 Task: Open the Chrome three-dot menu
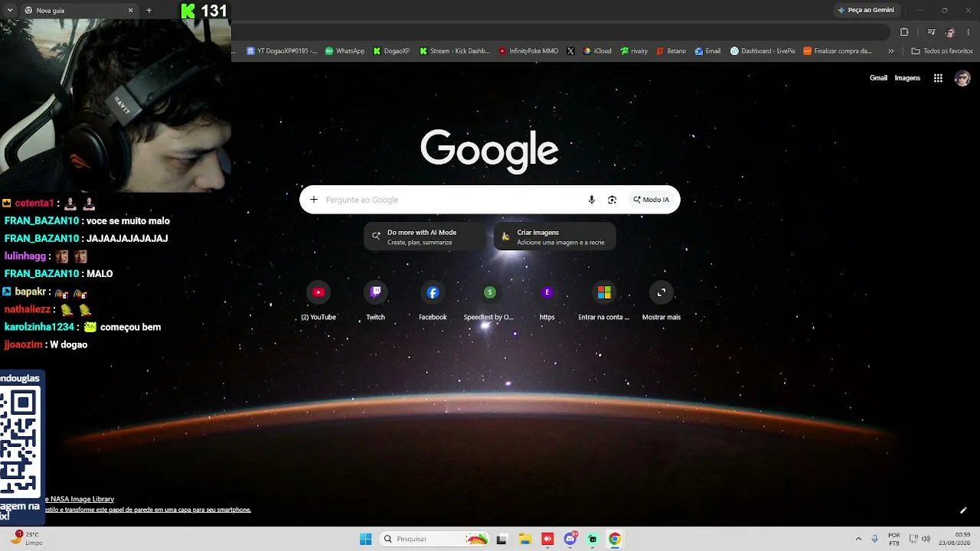tap(969, 32)
